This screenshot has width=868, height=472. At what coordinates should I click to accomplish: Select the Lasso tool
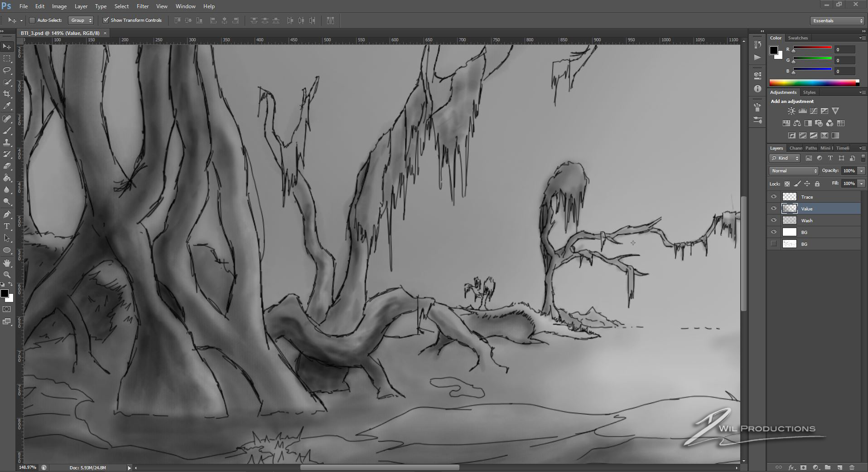click(7, 70)
